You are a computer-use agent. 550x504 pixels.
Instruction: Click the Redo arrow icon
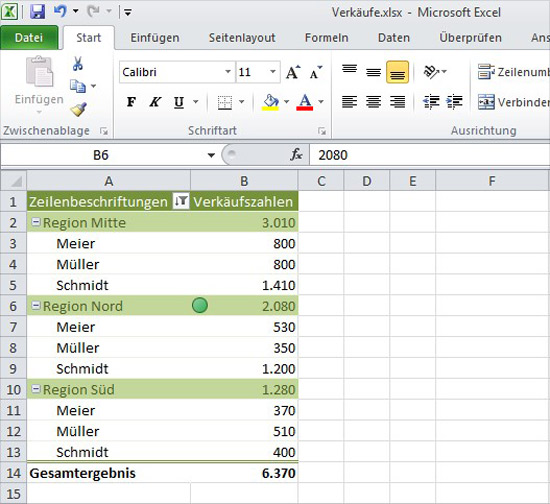click(x=93, y=12)
